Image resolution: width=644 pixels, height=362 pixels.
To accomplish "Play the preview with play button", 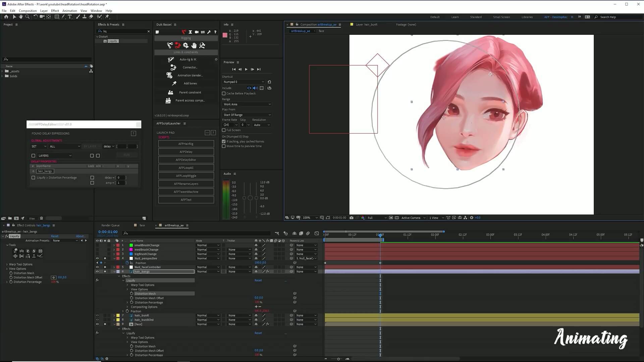I will (x=246, y=69).
